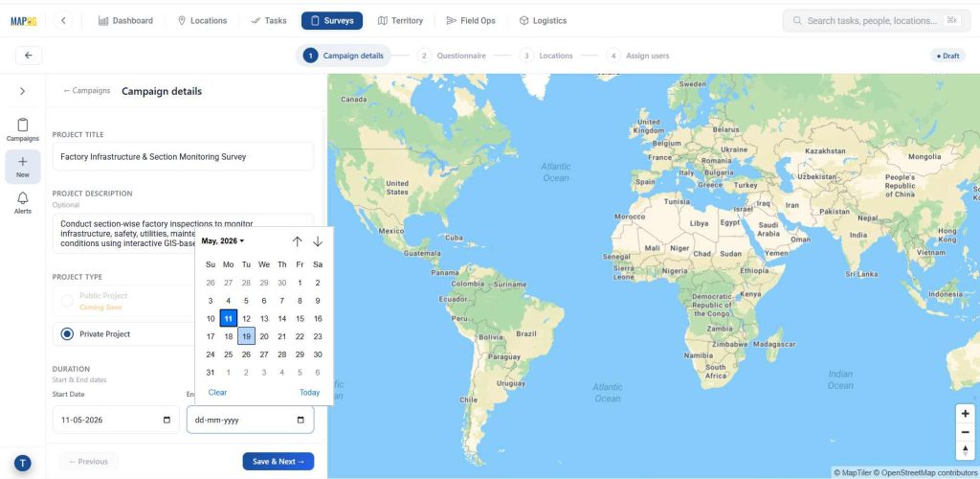Select the Public Project radio option
Image resolution: width=980 pixels, height=479 pixels.
(x=67, y=301)
